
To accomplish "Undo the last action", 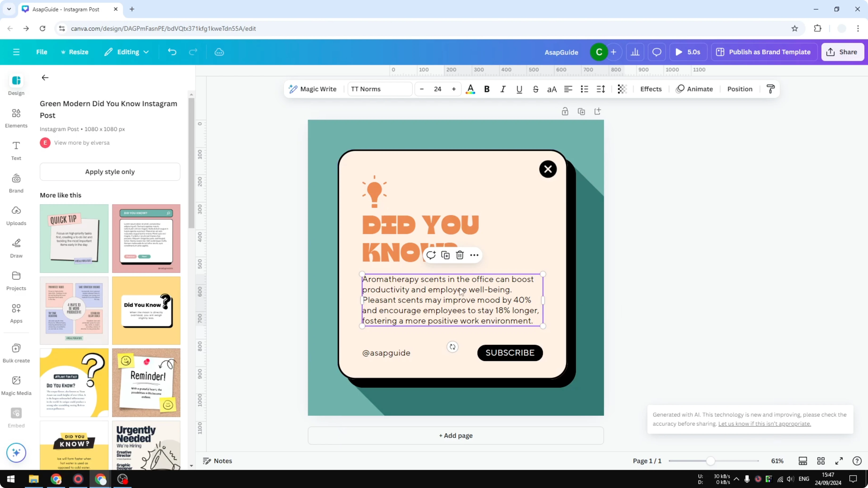I will (172, 52).
